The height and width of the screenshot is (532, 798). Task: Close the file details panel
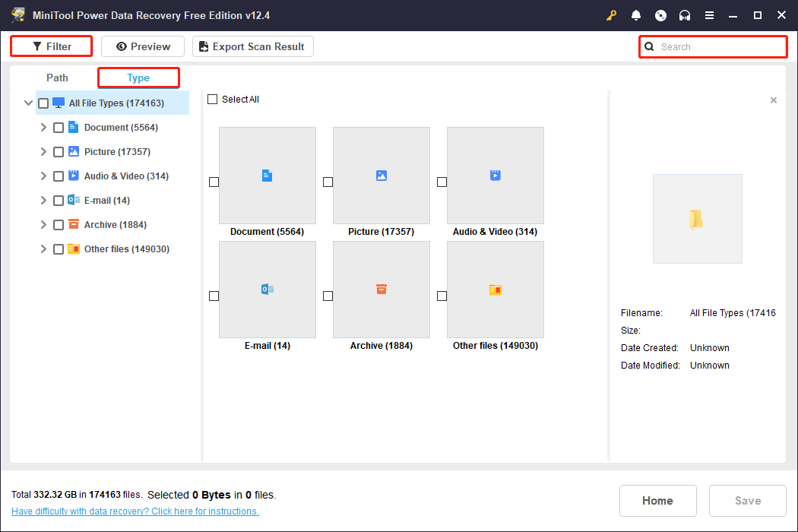pos(774,100)
